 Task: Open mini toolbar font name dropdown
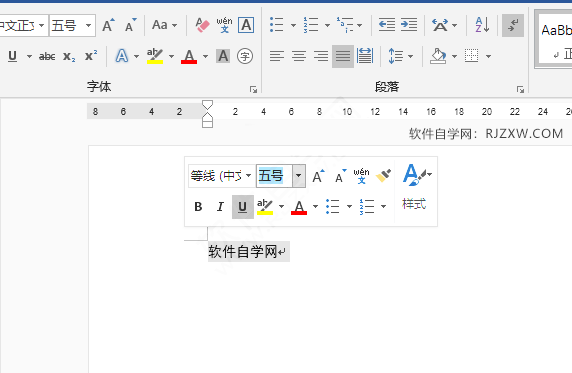(248, 176)
